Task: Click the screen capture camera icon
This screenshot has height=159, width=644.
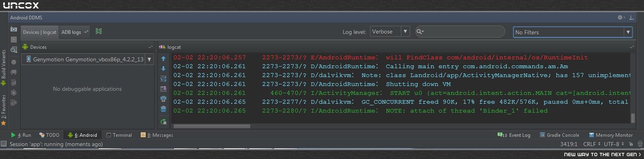Action: pyautogui.click(x=14, y=29)
